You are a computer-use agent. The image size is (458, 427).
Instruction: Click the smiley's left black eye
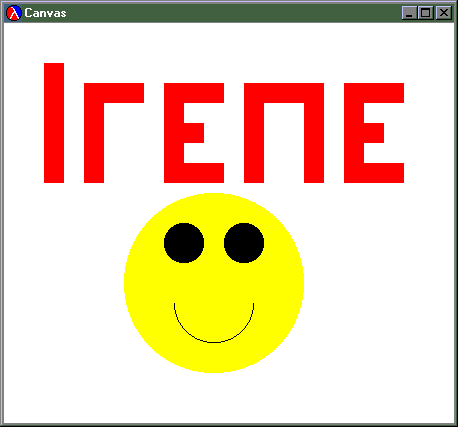tap(184, 243)
